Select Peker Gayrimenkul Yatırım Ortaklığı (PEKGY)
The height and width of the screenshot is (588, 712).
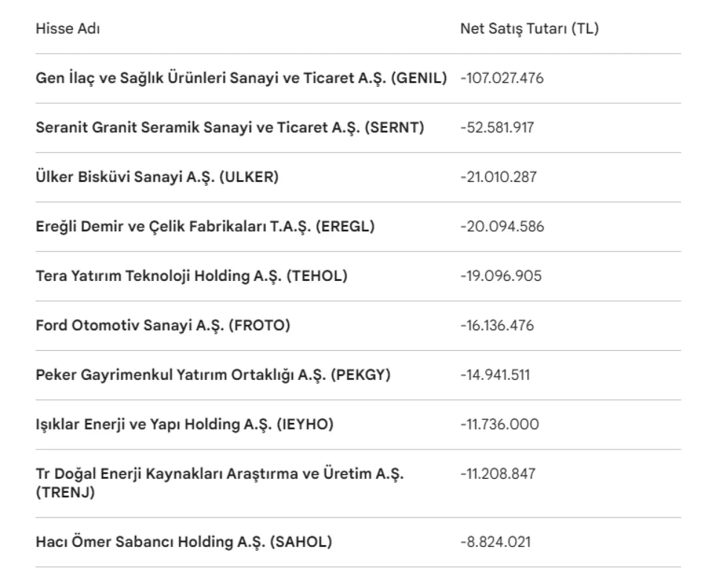coord(212,375)
